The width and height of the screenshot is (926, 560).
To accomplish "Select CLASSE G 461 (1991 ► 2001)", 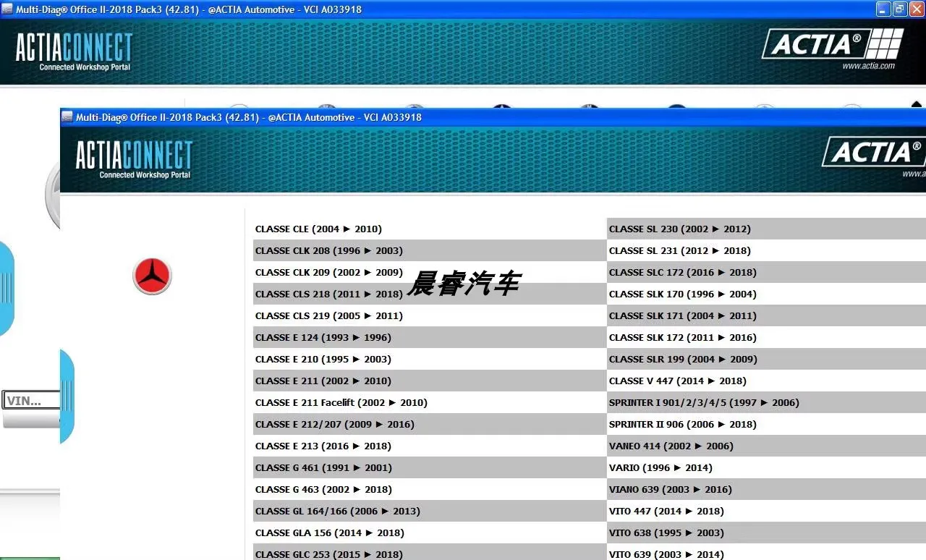I will click(x=430, y=467).
